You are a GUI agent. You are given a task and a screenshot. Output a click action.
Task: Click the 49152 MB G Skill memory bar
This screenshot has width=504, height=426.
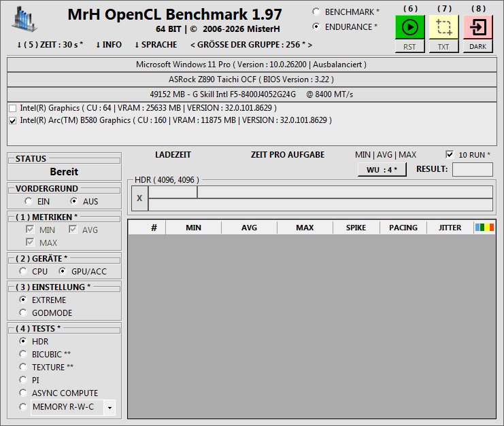tap(252, 94)
